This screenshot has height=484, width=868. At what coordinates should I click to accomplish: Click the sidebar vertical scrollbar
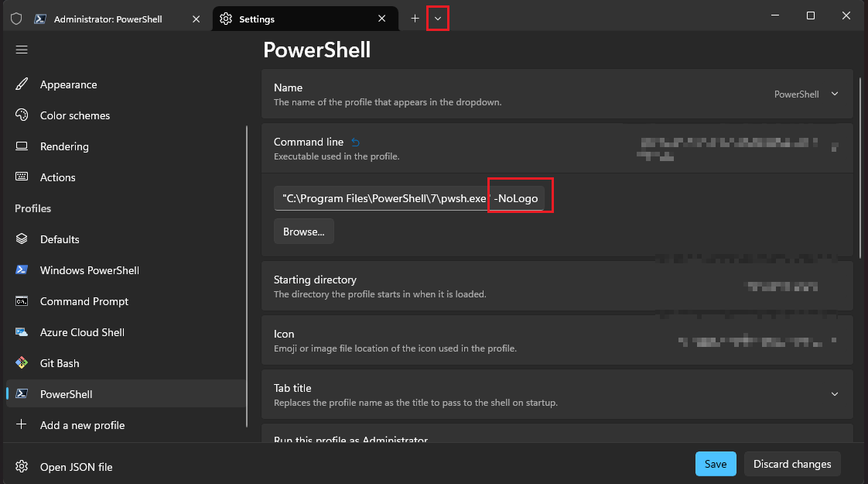tap(247, 276)
